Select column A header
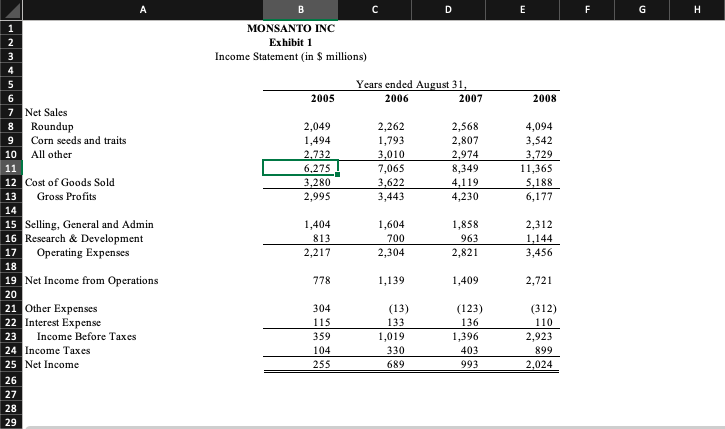This screenshot has height=429, width=725. coord(143,10)
